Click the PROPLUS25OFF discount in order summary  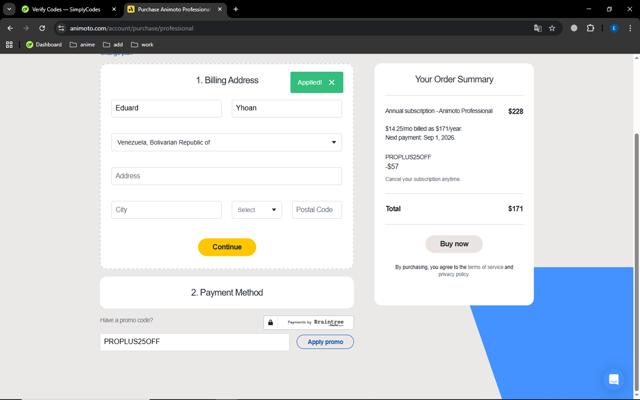pos(408,157)
